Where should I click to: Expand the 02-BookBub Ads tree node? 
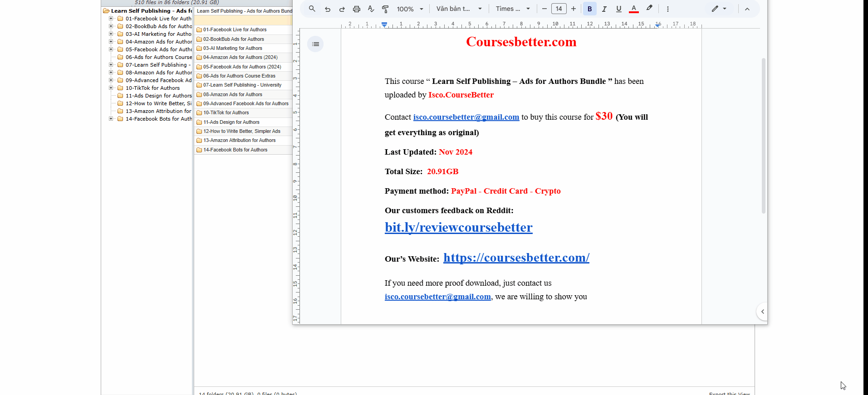[111, 26]
